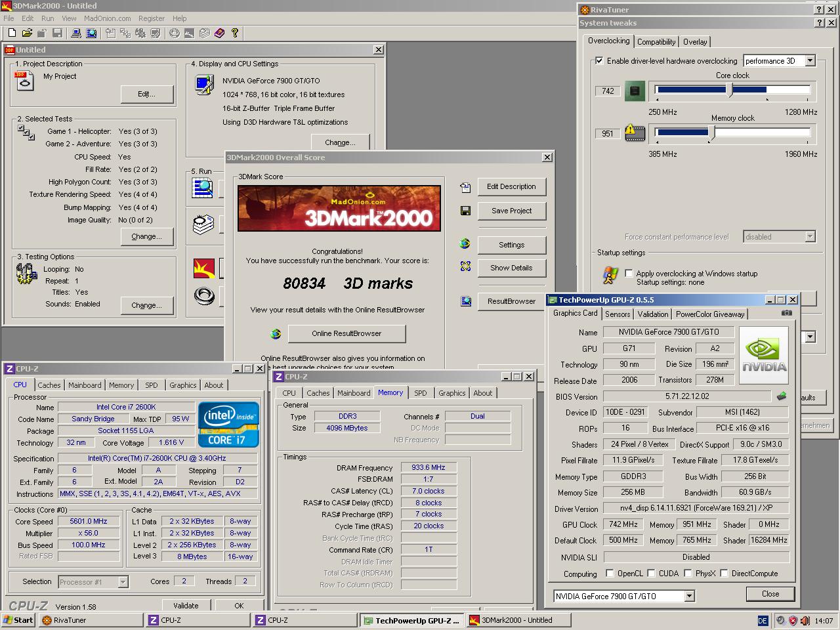840x630 pixels.
Task: Click the GPU-Z screenshot camera icon
Action: click(x=787, y=313)
